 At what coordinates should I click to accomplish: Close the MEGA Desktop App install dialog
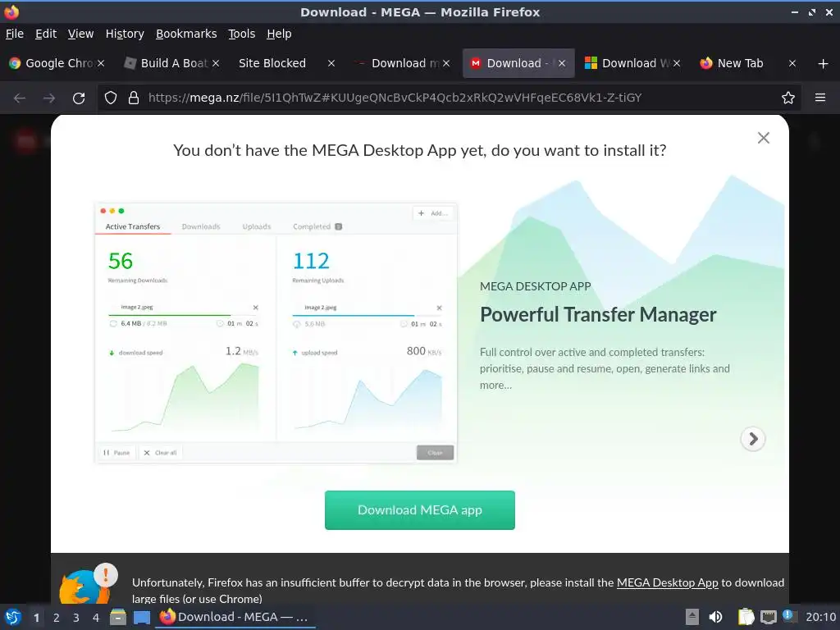(x=764, y=138)
